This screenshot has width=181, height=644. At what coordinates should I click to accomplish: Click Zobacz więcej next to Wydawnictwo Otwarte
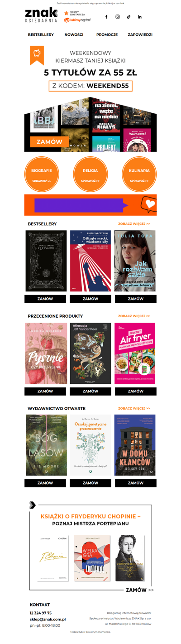pyautogui.click(x=134, y=408)
